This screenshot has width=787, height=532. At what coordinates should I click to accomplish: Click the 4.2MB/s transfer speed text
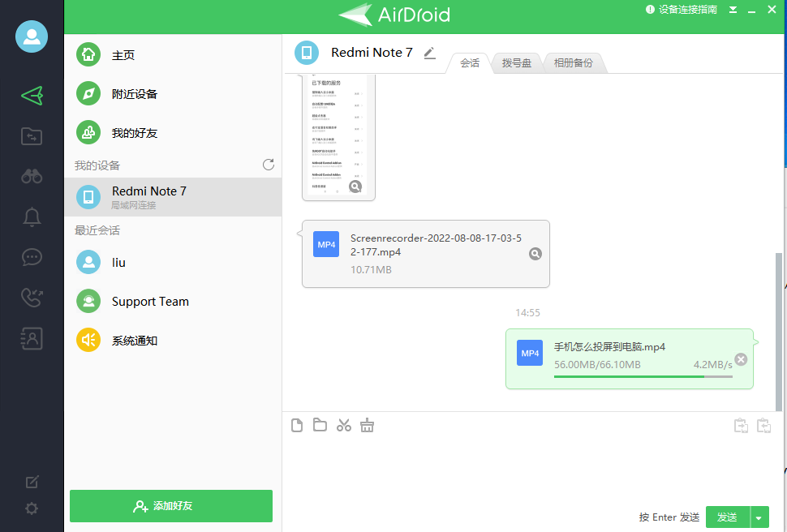712,365
